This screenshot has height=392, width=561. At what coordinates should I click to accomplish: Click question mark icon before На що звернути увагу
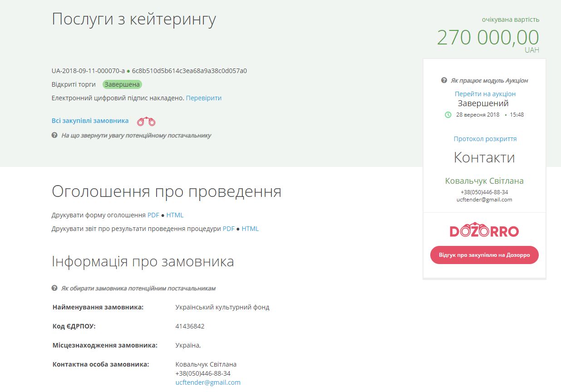(54, 135)
